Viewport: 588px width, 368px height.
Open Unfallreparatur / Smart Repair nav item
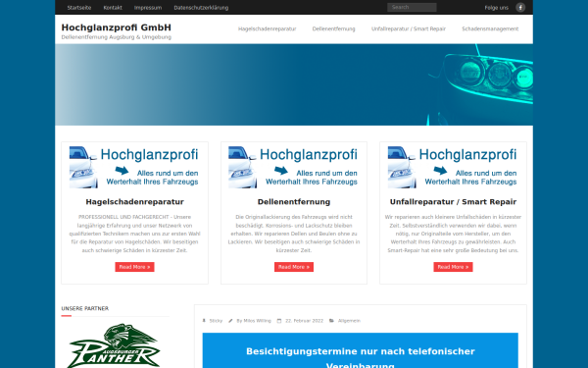[x=409, y=28]
